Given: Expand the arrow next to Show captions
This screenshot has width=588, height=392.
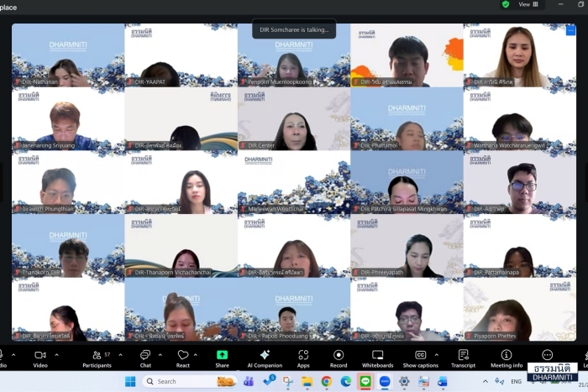Looking at the screenshot, I should [436, 354].
